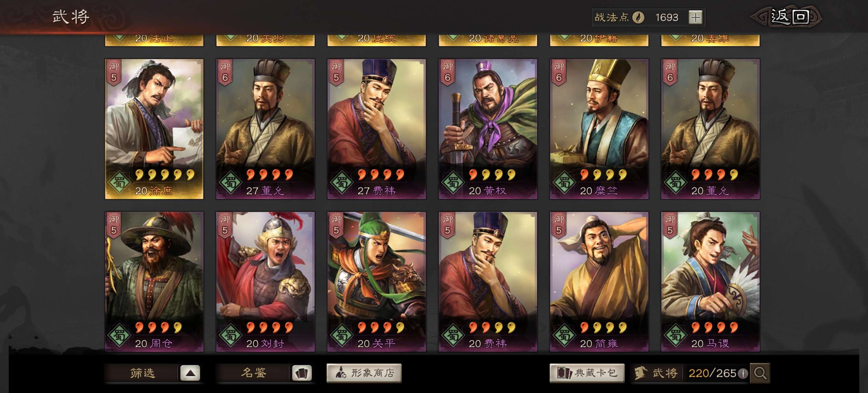Click the horse helmet 武将 icon
Image resolution: width=868 pixels, height=393 pixels.
coord(641,373)
